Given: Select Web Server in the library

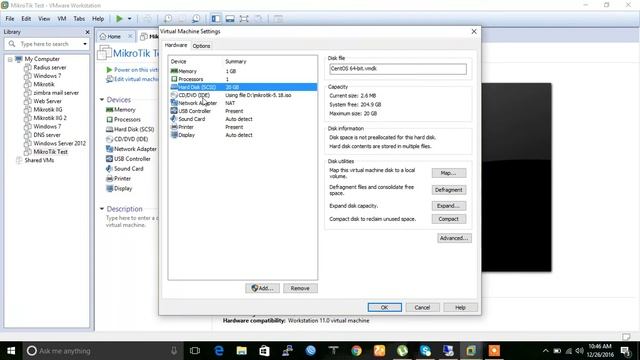Looking at the screenshot, I should 47,101.
